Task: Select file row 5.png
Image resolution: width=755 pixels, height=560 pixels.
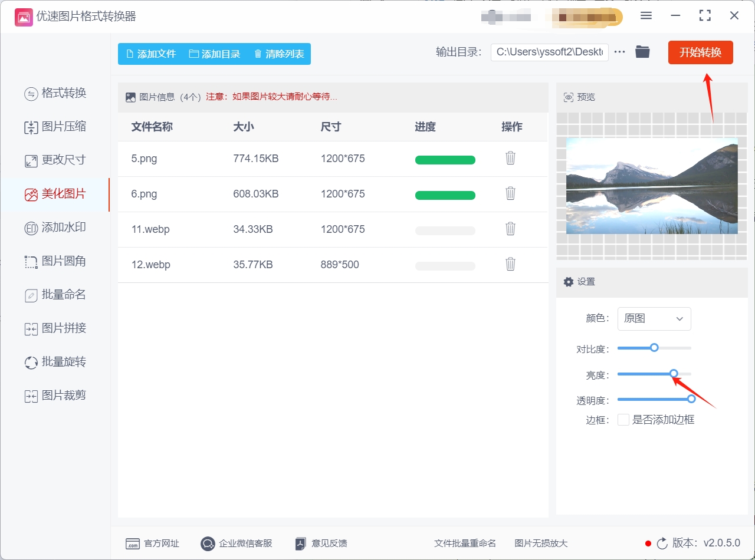Action: [333, 159]
